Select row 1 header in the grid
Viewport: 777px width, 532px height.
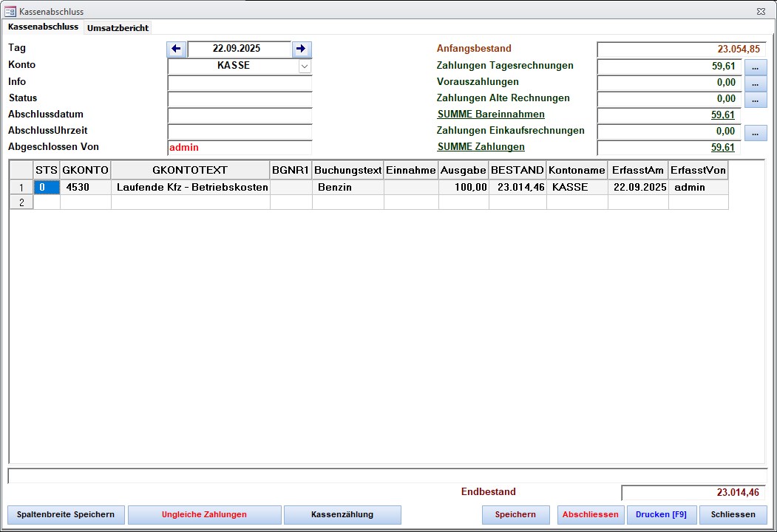coord(21,188)
